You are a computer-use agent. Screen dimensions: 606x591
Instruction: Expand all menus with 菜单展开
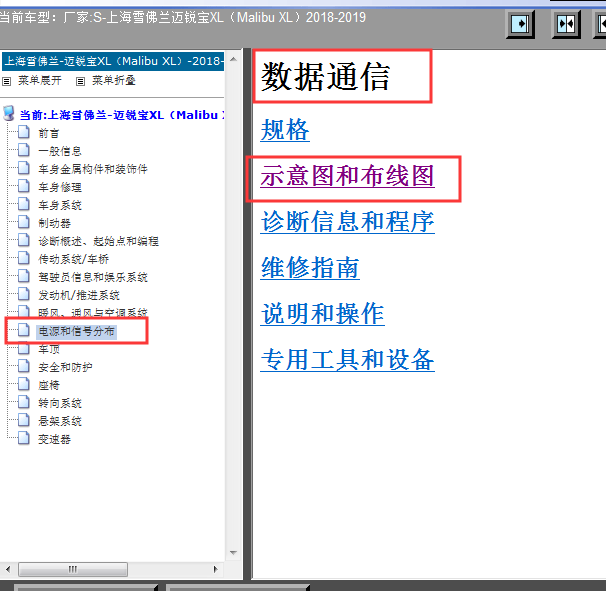[x=40, y=80]
